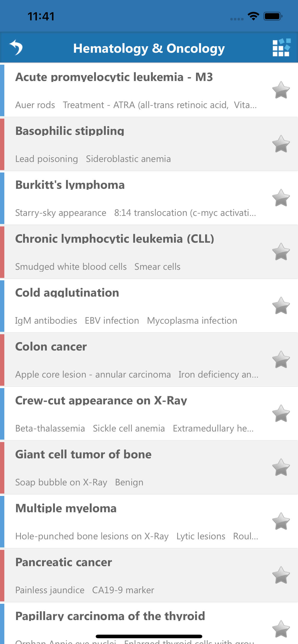
Task: Star the Basophilic stippling entry
Action: (x=281, y=144)
